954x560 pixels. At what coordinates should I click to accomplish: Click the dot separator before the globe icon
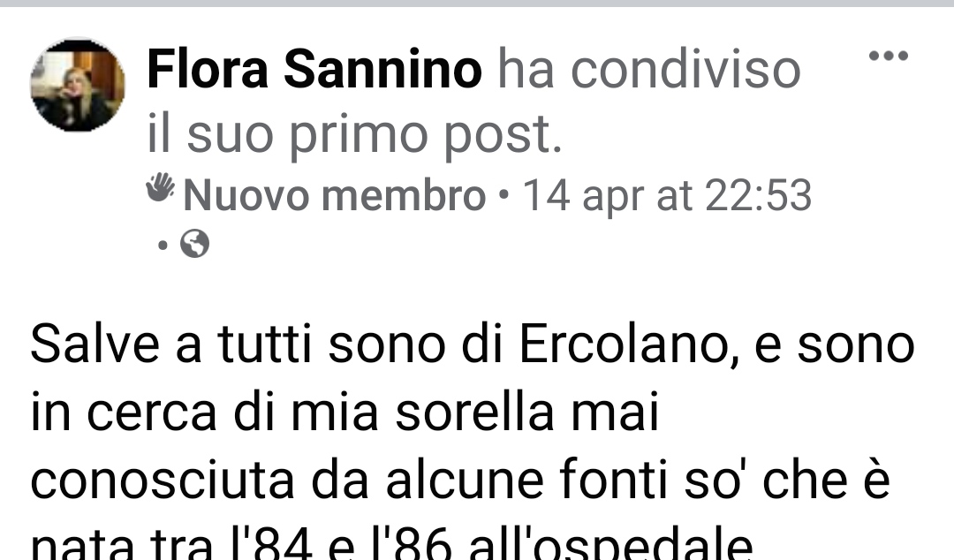pyautogui.click(x=162, y=246)
